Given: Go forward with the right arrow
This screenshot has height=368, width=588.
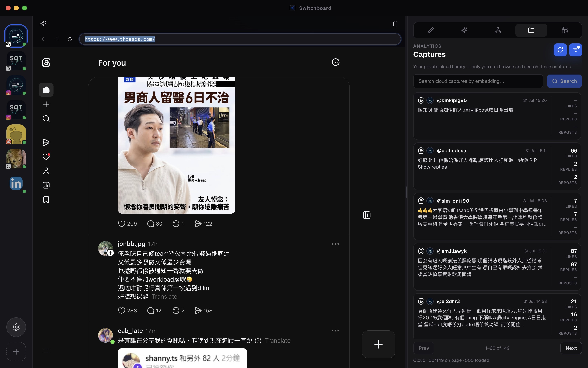Looking at the screenshot, I should tap(57, 39).
